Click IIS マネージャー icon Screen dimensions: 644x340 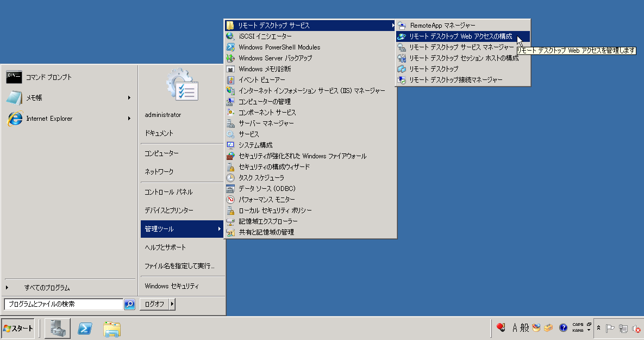(x=230, y=91)
